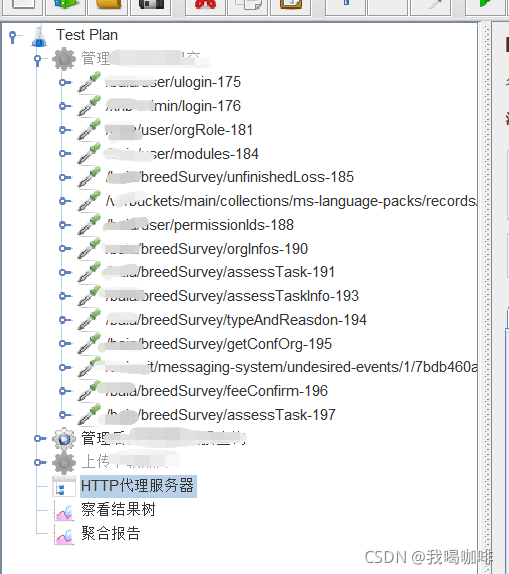Click the sampler icon for user/orgRole-181
The height and width of the screenshot is (574, 509).
pos(89,130)
